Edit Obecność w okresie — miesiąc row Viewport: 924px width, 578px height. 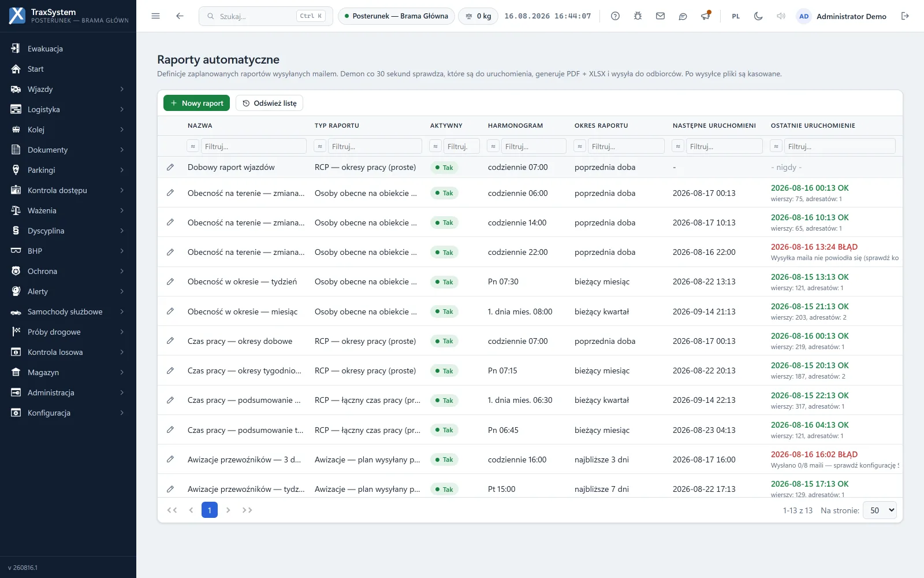170,312
